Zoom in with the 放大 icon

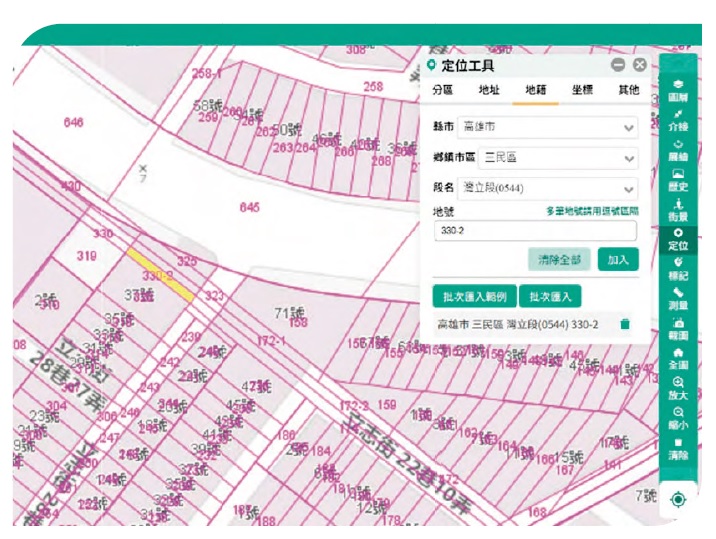pyautogui.click(x=678, y=387)
